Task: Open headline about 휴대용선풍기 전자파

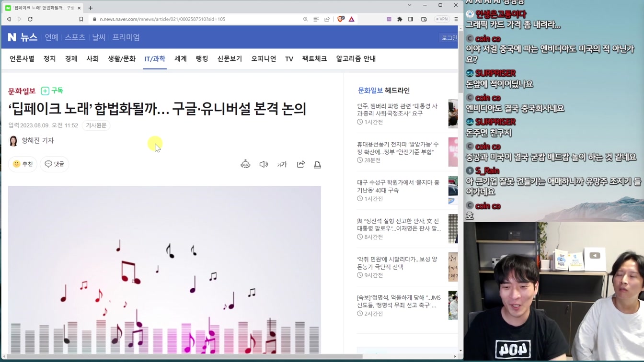Action: (398, 148)
